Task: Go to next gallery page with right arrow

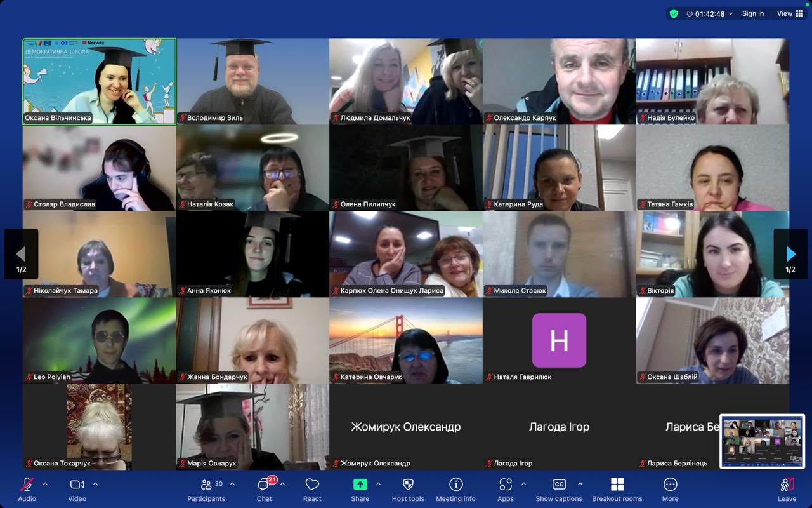Action: pyautogui.click(x=790, y=254)
